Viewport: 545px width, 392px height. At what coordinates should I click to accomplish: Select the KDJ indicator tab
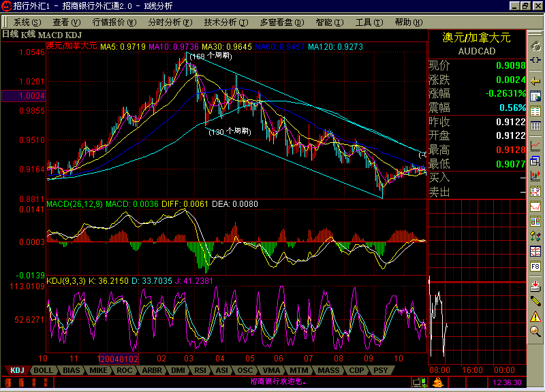17,370
